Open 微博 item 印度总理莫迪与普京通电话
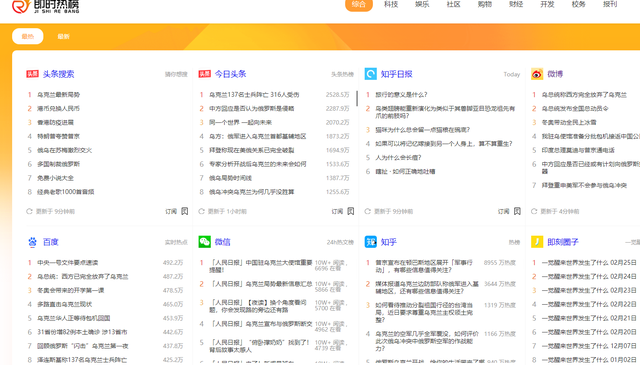This screenshot has height=365, width=640. point(578,150)
